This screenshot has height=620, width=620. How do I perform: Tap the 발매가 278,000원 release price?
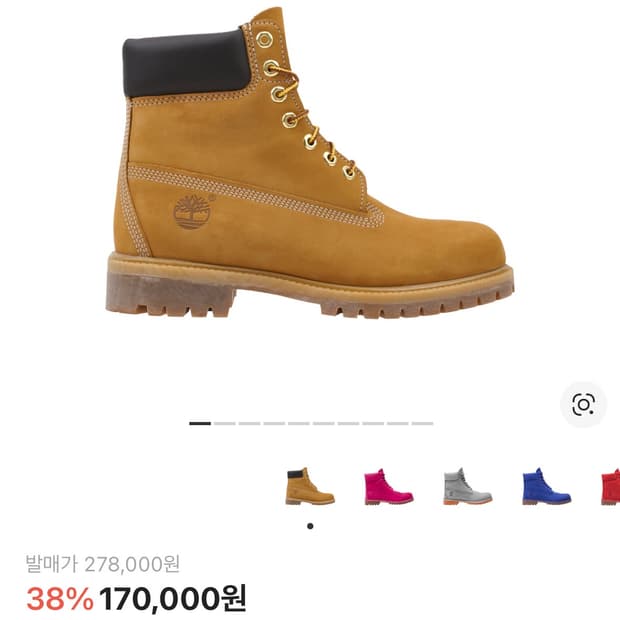click(x=103, y=564)
